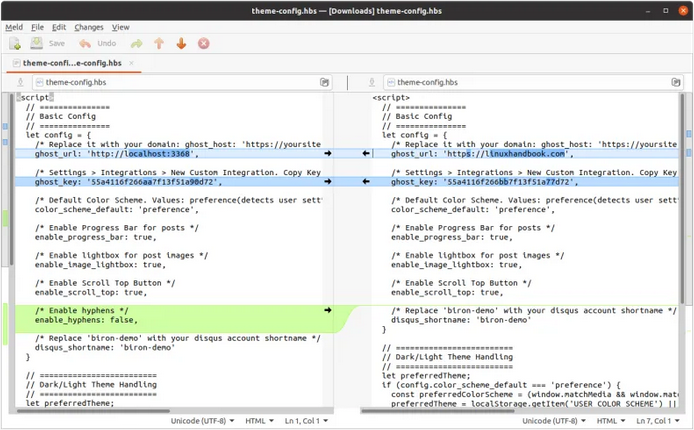Maximize the Meld window
The image size is (694, 430).
(x=666, y=11)
